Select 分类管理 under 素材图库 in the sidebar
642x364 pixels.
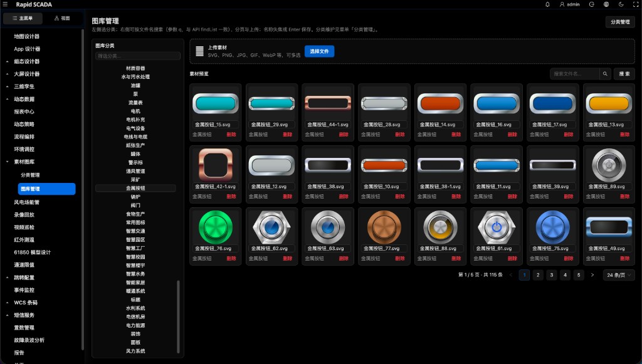click(x=30, y=175)
